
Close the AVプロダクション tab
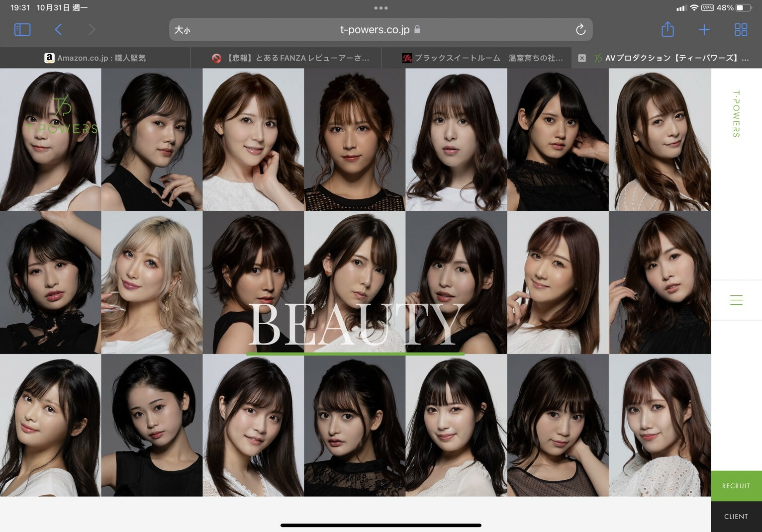(581, 58)
